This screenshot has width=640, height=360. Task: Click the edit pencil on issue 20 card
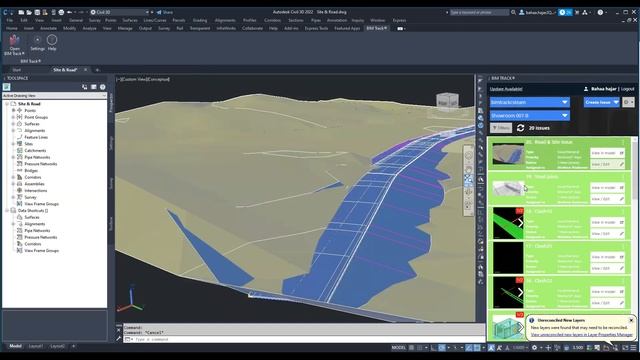(x=622, y=164)
